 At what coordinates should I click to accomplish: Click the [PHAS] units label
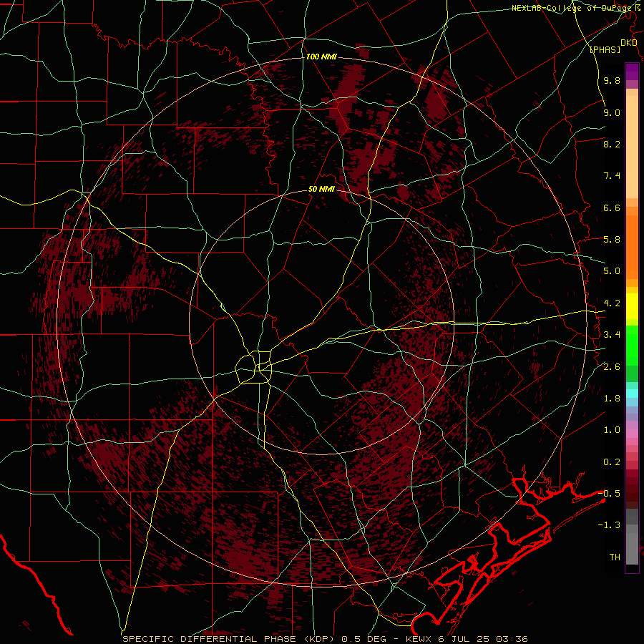pos(605,49)
